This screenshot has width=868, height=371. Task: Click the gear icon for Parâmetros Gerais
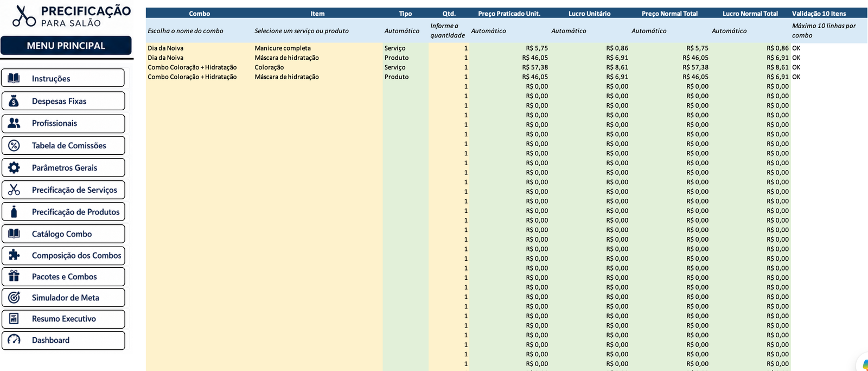[14, 168]
